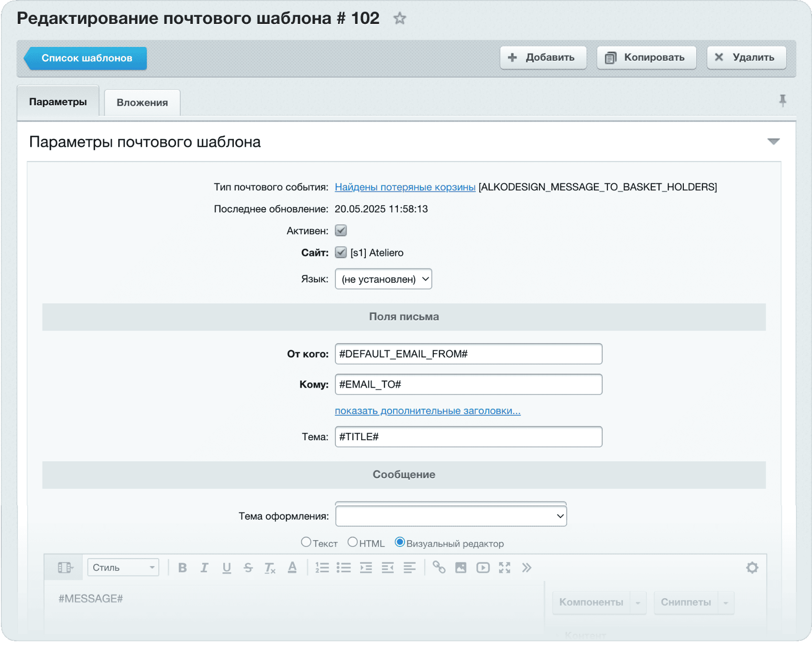812x657 pixels.
Task: Select the HTML editor mode radio button
Action: coord(352,542)
